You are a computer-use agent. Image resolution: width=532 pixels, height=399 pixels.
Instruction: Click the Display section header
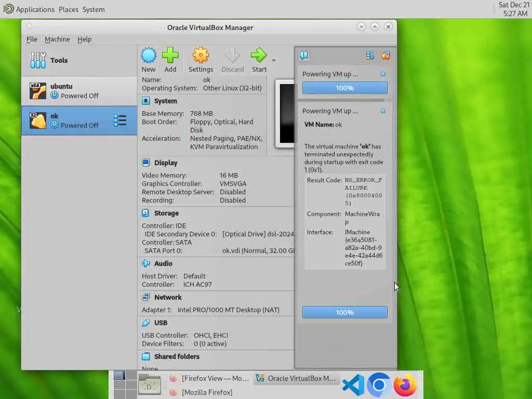166,163
